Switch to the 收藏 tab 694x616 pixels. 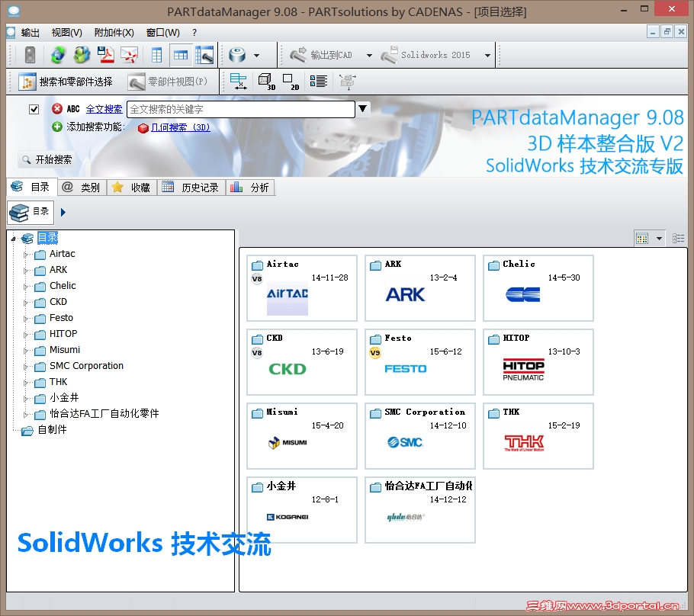point(131,188)
